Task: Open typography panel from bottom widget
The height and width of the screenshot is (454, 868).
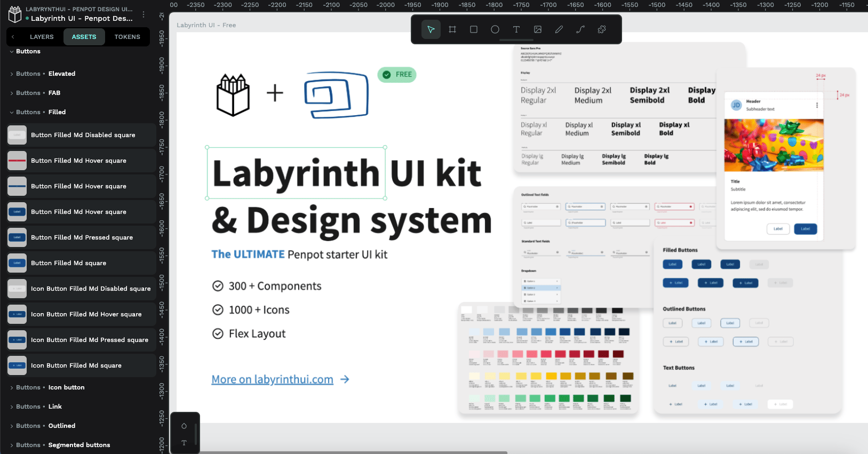Action: (184, 443)
